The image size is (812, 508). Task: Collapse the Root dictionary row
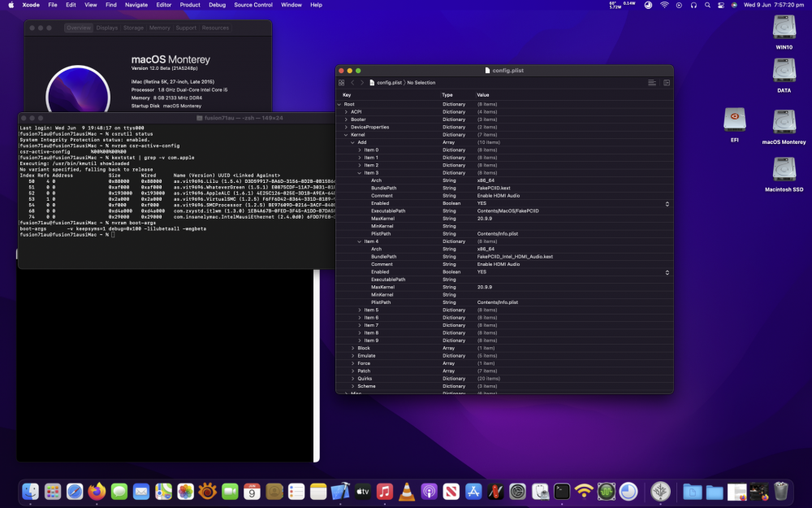(x=339, y=104)
